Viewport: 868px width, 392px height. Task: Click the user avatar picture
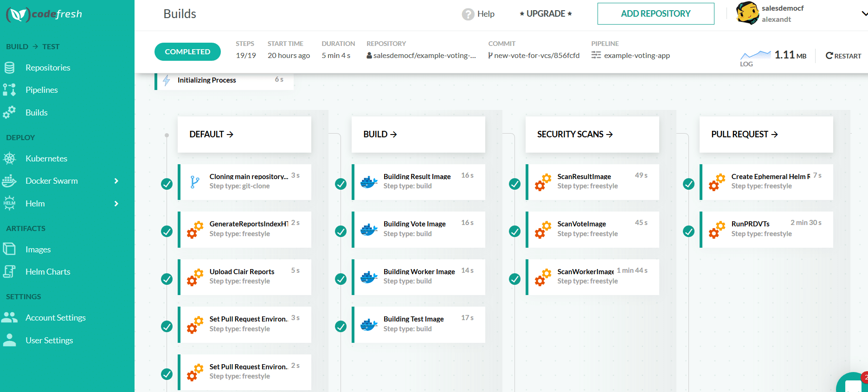tap(747, 13)
